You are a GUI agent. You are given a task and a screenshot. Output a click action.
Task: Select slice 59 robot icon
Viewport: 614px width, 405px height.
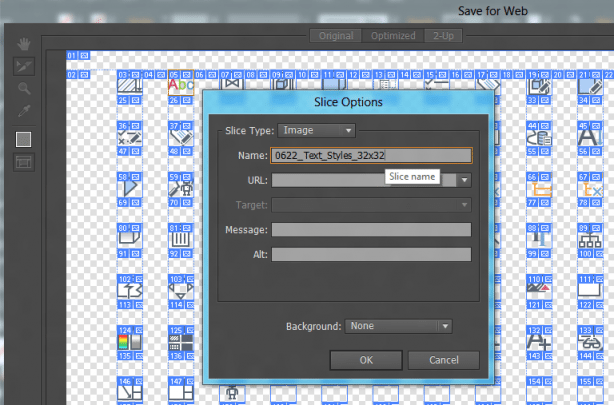181,189
